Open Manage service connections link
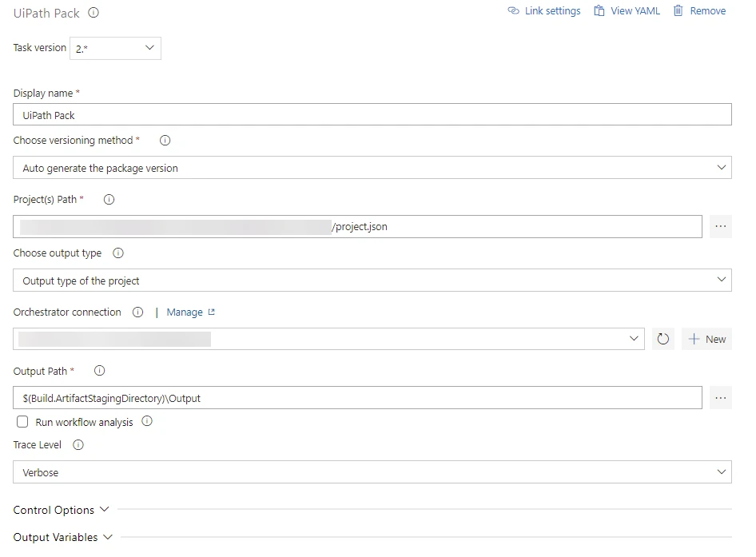The width and height of the screenshot is (756, 557). click(x=190, y=312)
